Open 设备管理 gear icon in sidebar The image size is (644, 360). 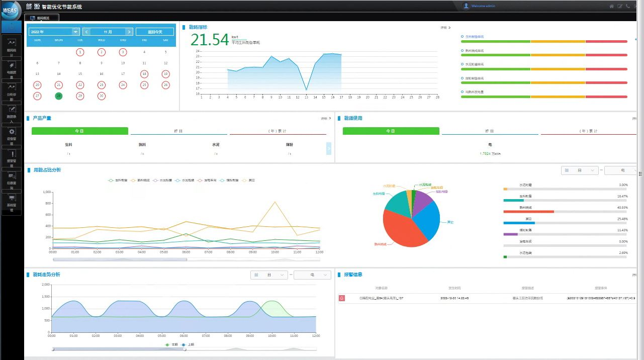[12, 132]
